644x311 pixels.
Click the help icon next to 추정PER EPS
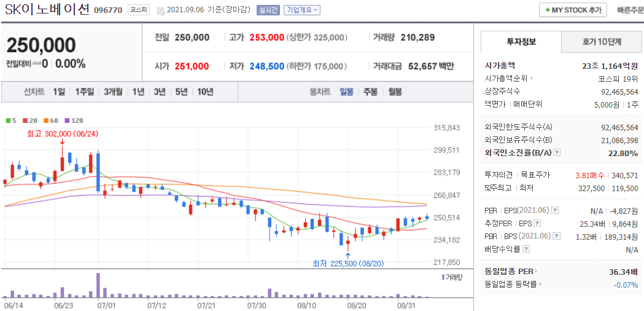pos(537,223)
